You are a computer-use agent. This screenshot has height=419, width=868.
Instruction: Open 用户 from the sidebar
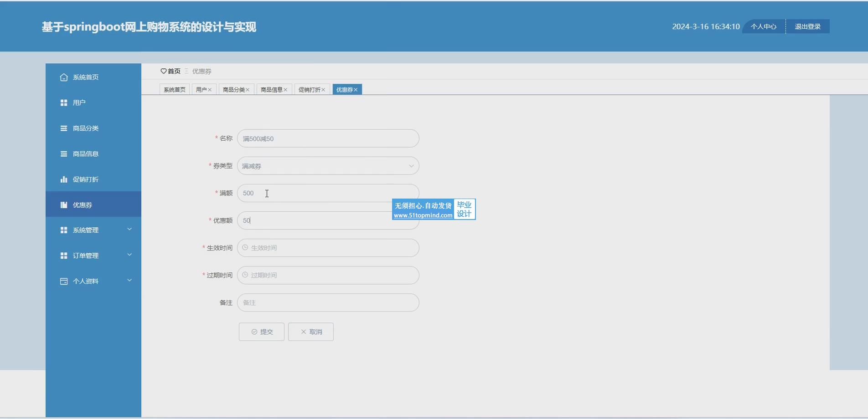point(93,103)
